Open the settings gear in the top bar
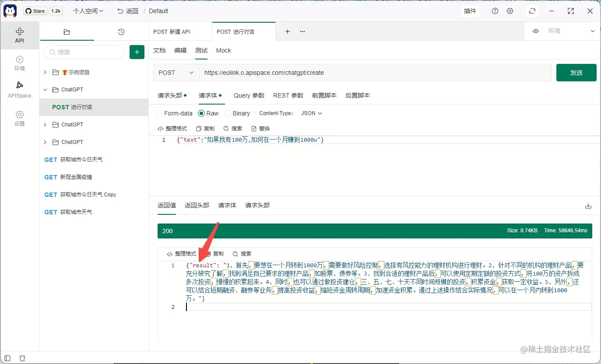The height and width of the screenshot is (364, 601). point(510,11)
